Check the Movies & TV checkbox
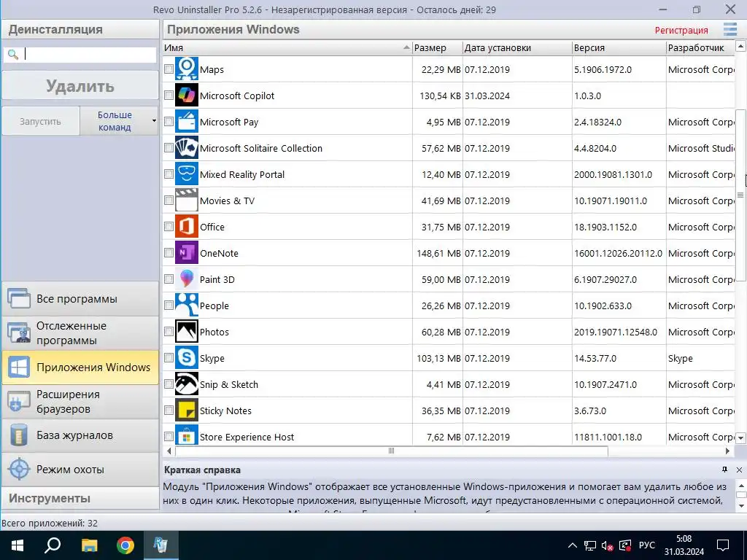Image resolution: width=747 pixels, height=560 pixels. tap(169, 200)
